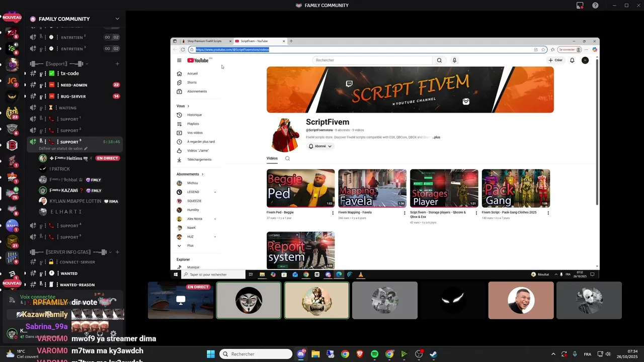This screenshot has height=362, width=644.
Task: Click the voice search microphone icon
Action: pos(454,60)
